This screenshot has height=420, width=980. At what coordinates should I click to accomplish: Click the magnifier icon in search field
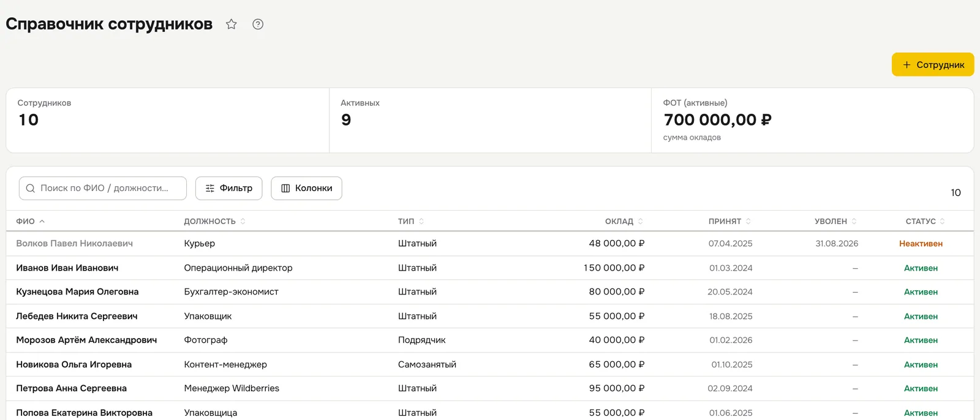click(x=31, y=189)
